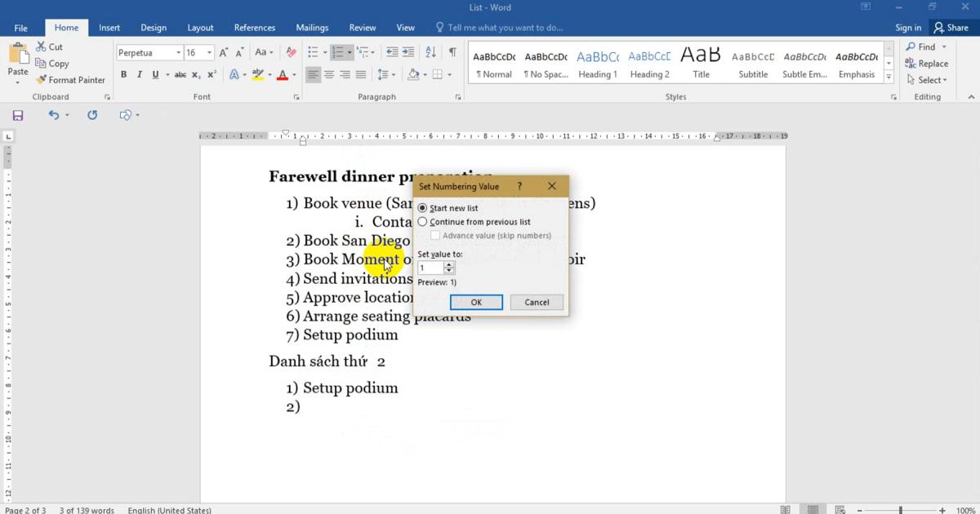Switch to the Insert ribbon tab
Viewport: 980px width, 514px height.
[x=109, y=28]
